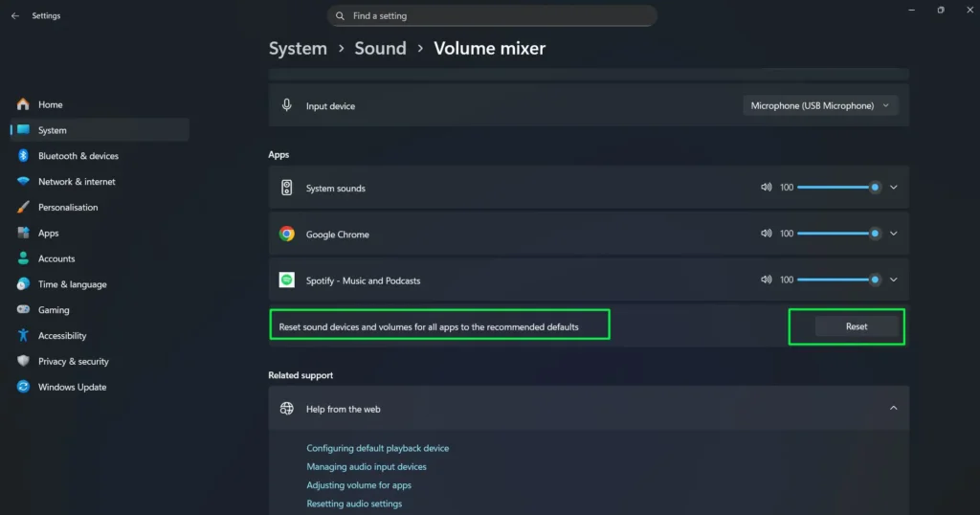Click the Reset sound devices description text
The width and height of the screenshot is (980, 515).
429,326
